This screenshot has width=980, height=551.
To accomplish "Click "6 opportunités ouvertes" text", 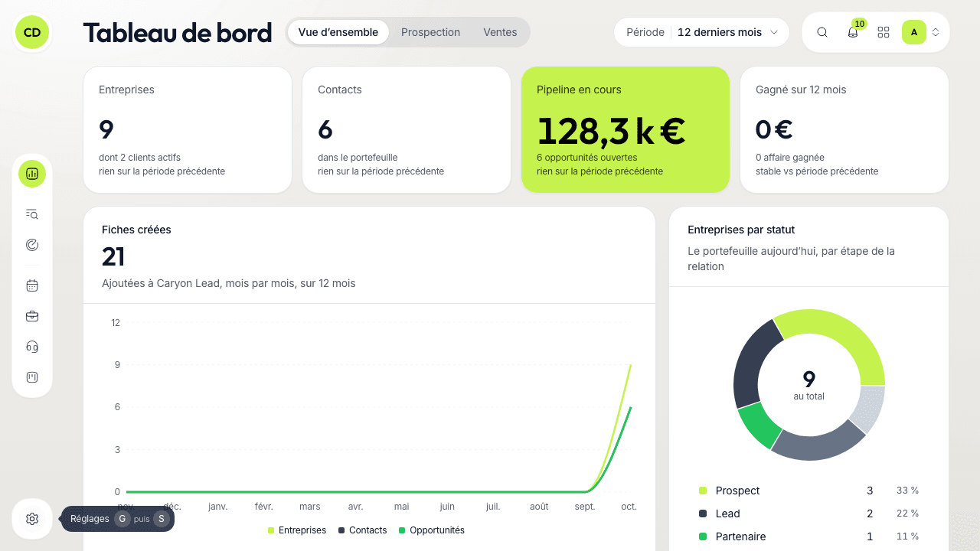I will point(586,158).
